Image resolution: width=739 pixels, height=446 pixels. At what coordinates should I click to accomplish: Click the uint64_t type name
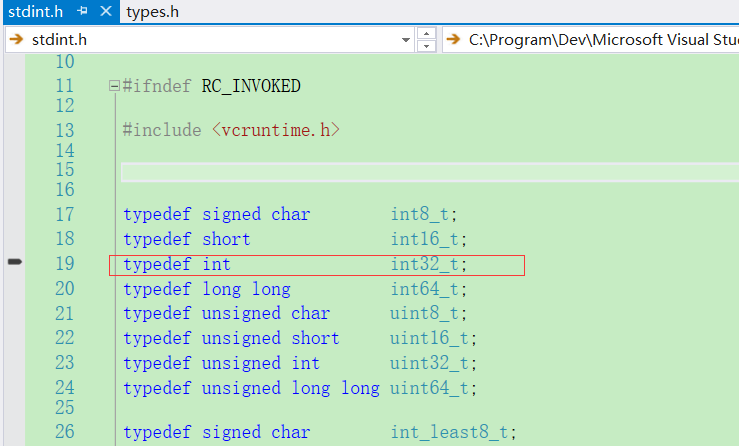point(429,388)
